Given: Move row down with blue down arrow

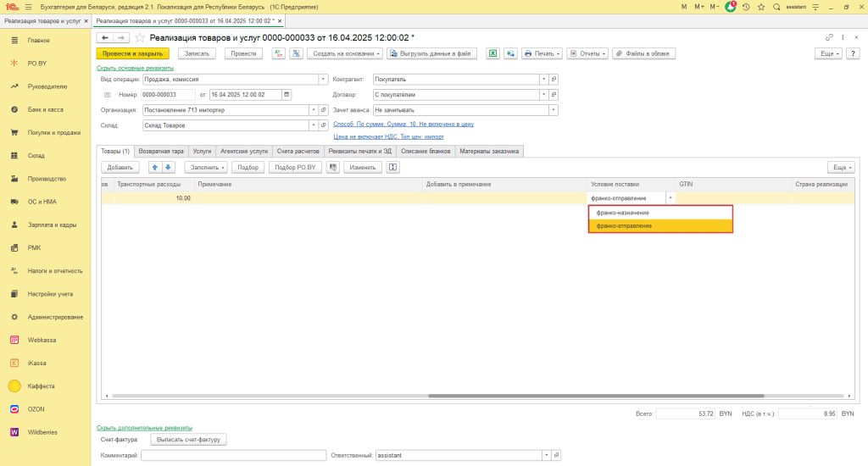Looking at the screenshot, I should [169, 167].
